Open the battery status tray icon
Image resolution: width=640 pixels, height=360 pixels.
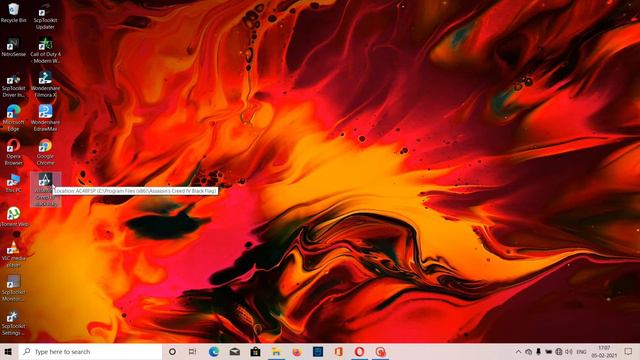[x=549, y=351]
